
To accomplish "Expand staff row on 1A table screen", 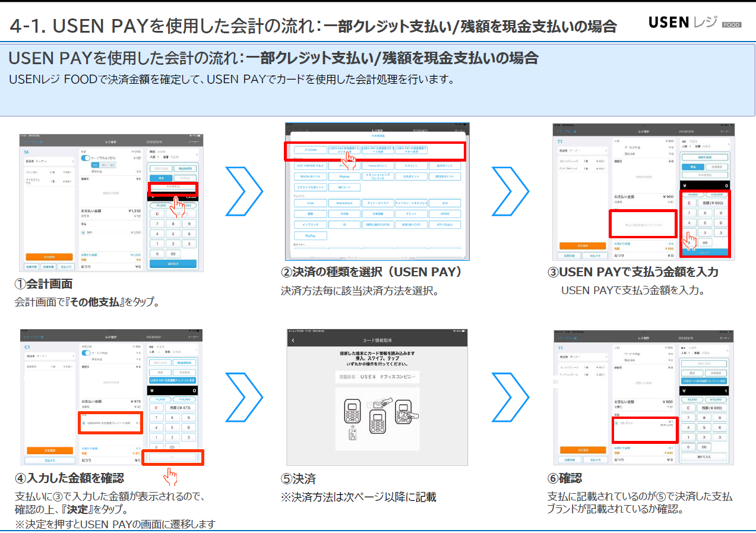I will (49, 161).
